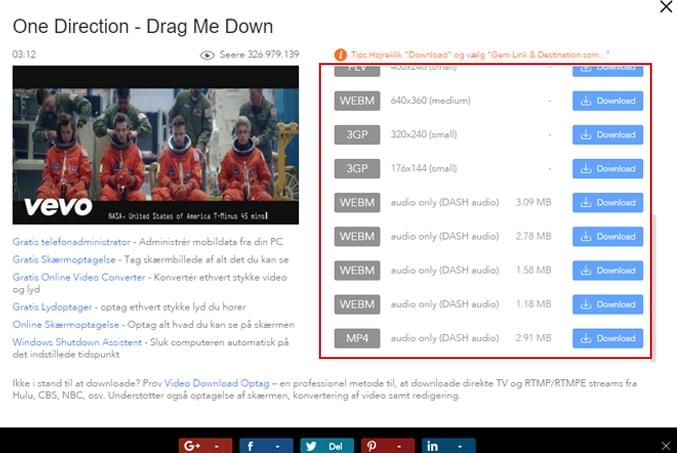Click the orange tip info icon
This screenshot has height=453, width=677.
pyautogui.click(x=341, y=53)
